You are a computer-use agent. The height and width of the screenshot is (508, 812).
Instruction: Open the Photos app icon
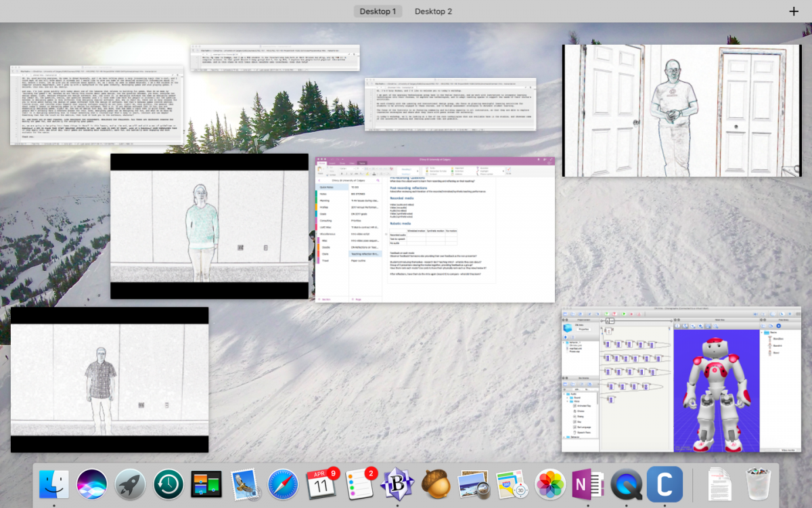pyautogui.click(x=549, y=485)
